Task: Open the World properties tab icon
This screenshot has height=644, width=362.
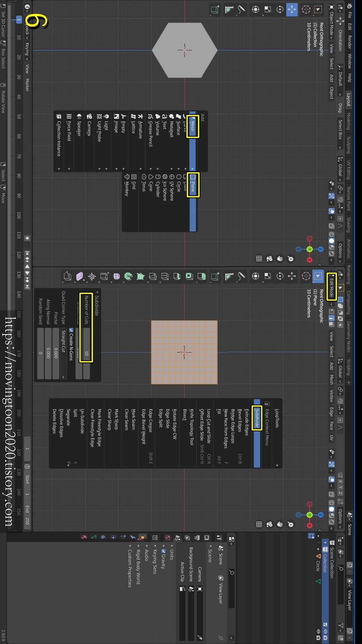Action: click(x=168, y=538)
